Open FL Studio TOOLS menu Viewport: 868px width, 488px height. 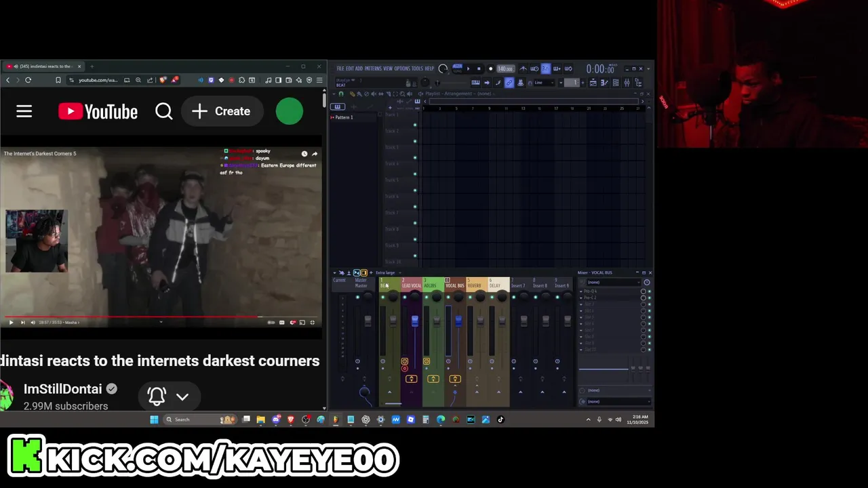pyautogui.click(x=418, y=68)
